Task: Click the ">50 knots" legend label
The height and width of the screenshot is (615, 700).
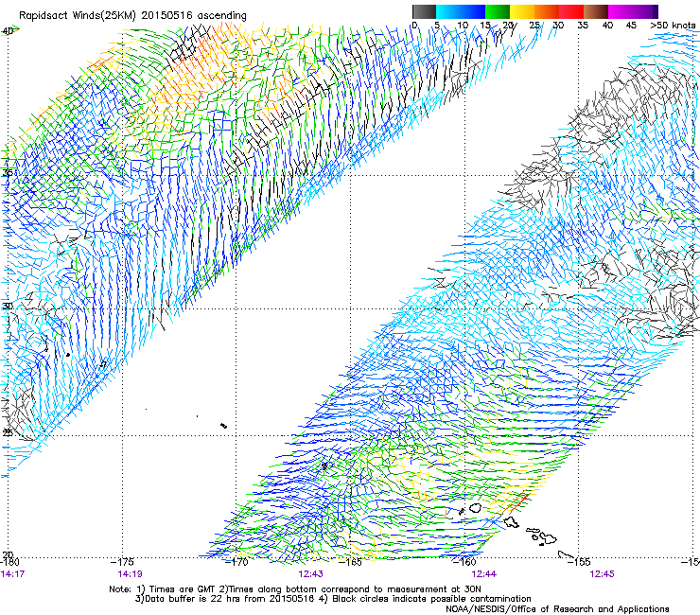Action: point(673,26)
